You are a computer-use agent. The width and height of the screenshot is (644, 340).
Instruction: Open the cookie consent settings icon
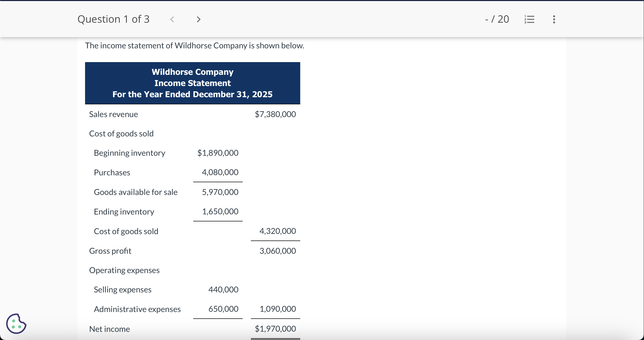[16, 323]
